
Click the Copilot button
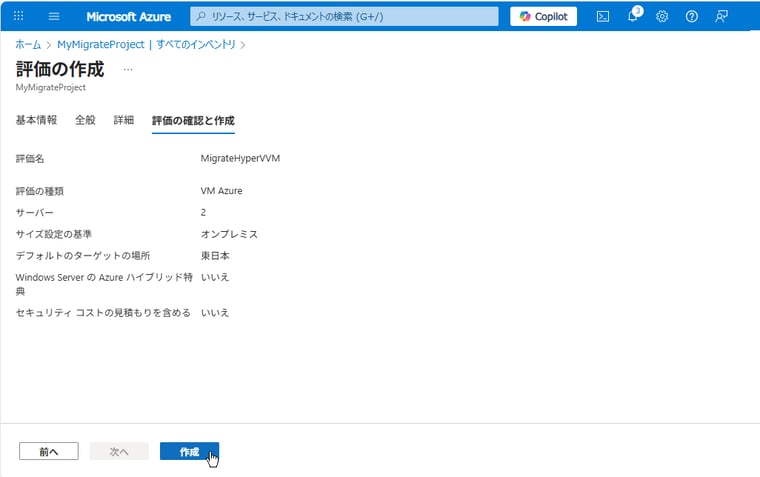click(543, 16)
